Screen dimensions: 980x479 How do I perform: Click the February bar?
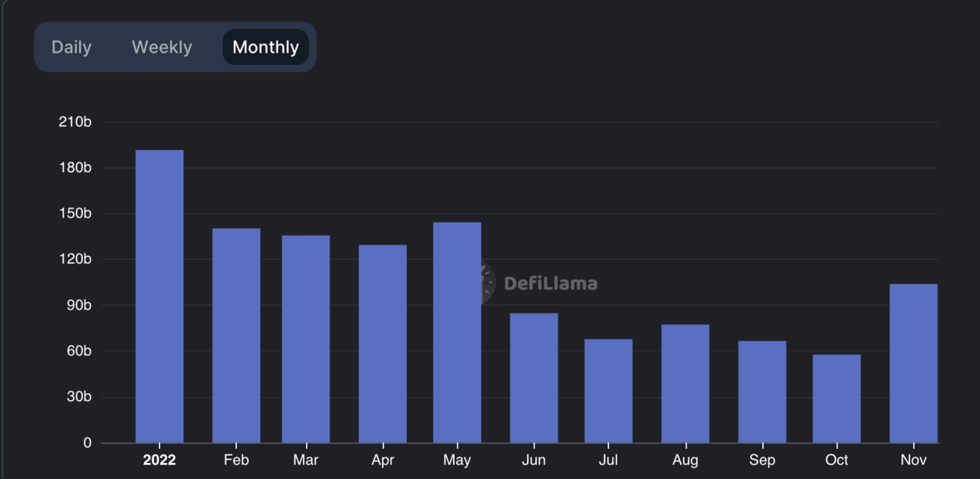click(236, 335)
